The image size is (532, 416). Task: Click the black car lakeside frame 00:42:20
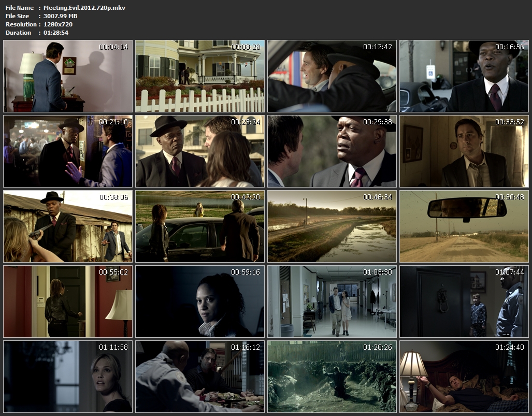200,226
